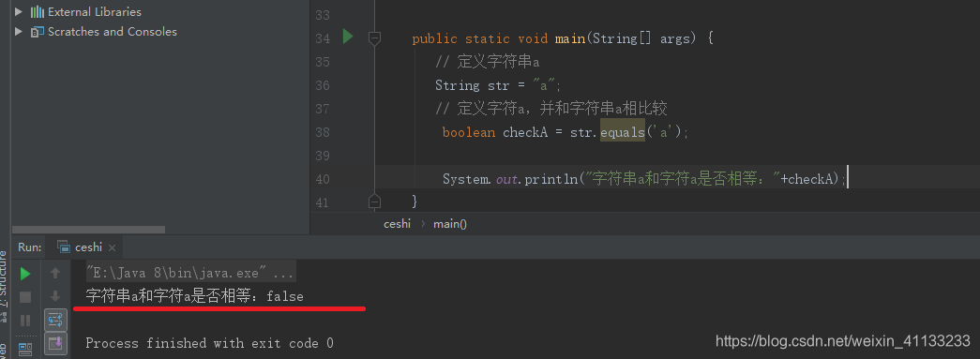
Task: Expand Scratches and Consoles tree node
Action: [18, 31]
